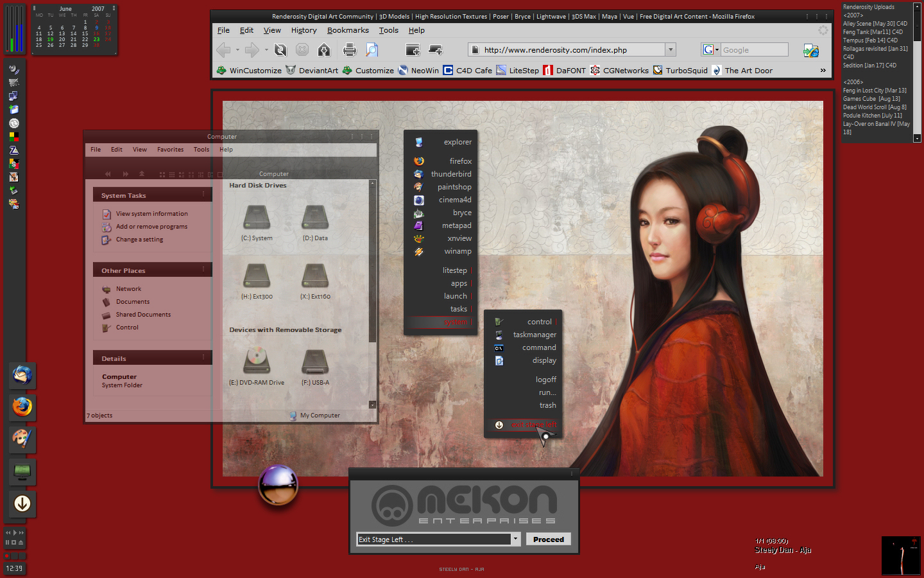Select thunderbird in the popup menu
Viewport: 924px width, 578px height.
pyautogui.click(x=442, y=174)
